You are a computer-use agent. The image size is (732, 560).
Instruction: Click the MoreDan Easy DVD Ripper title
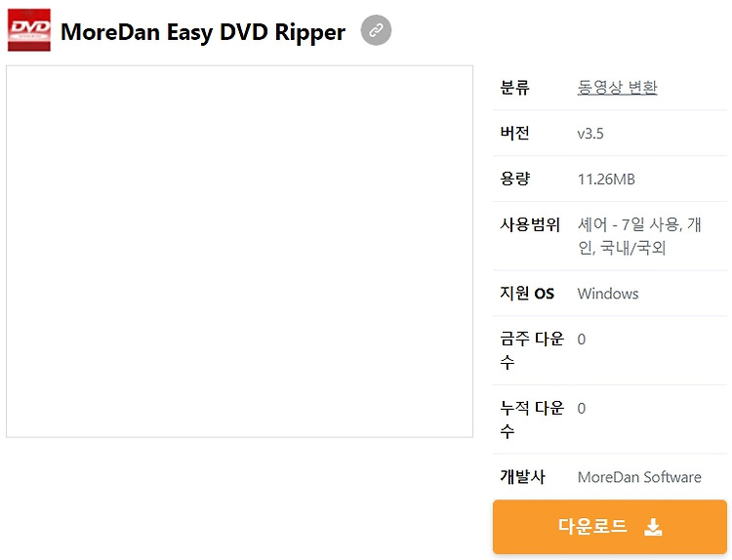point(203,32)
